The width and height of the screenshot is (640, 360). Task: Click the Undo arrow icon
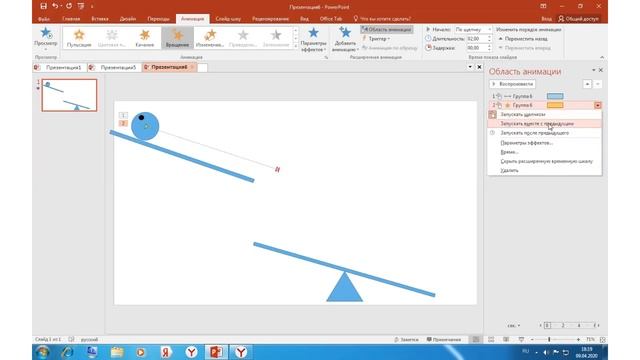pyautogui.click(x=55, y=6)
